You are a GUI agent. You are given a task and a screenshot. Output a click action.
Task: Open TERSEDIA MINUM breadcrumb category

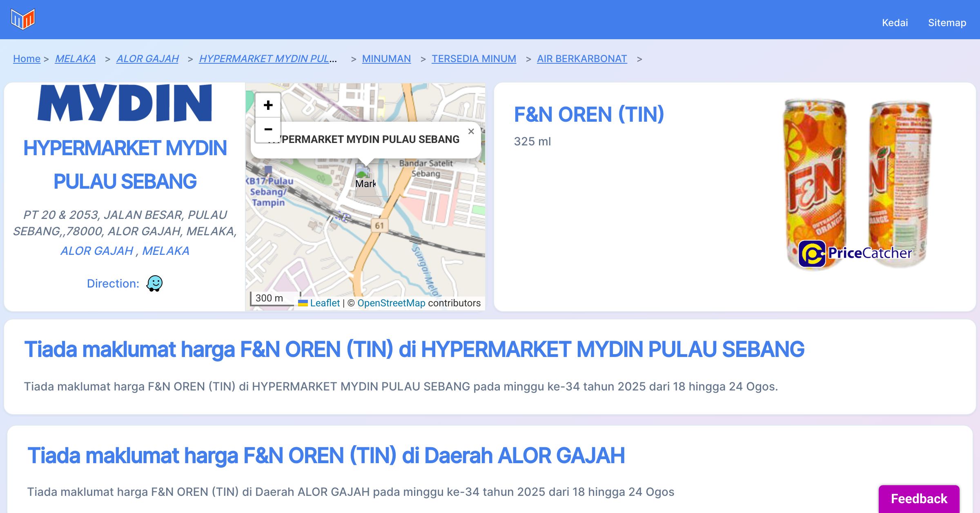[x=474, y=58]
